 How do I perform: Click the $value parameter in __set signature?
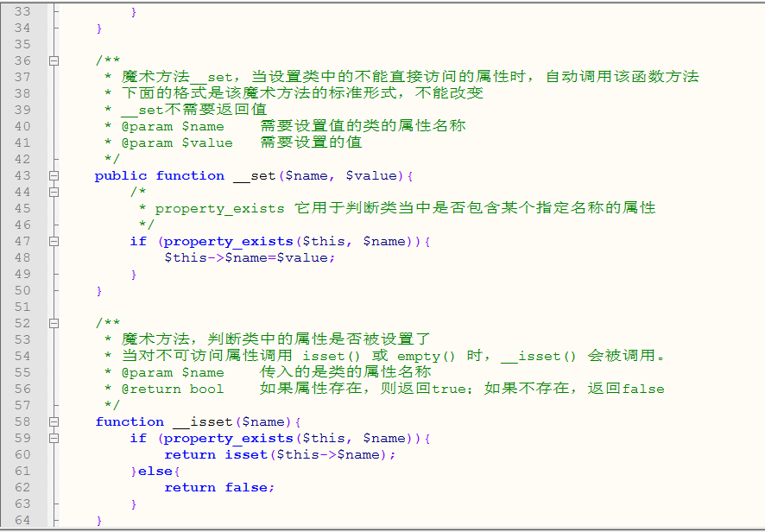pos(371,175)
